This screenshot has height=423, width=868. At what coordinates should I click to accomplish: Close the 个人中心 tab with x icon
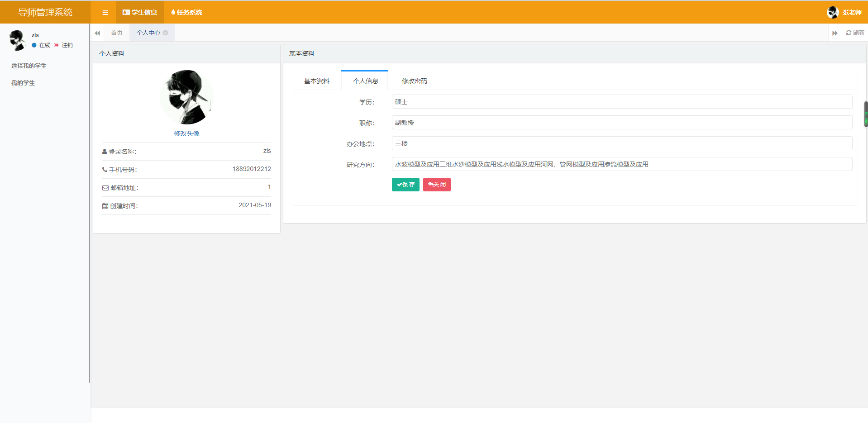pos(166,33)
